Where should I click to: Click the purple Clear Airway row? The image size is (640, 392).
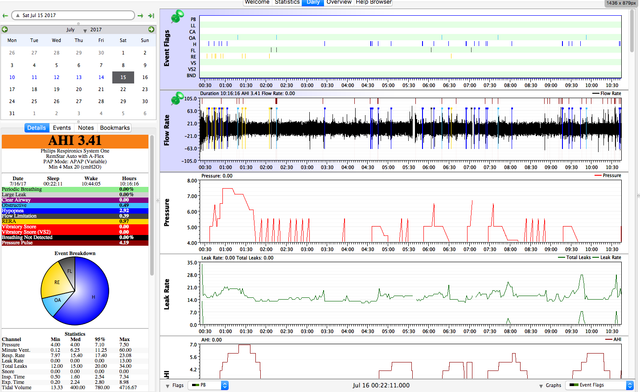pos(75,200)
